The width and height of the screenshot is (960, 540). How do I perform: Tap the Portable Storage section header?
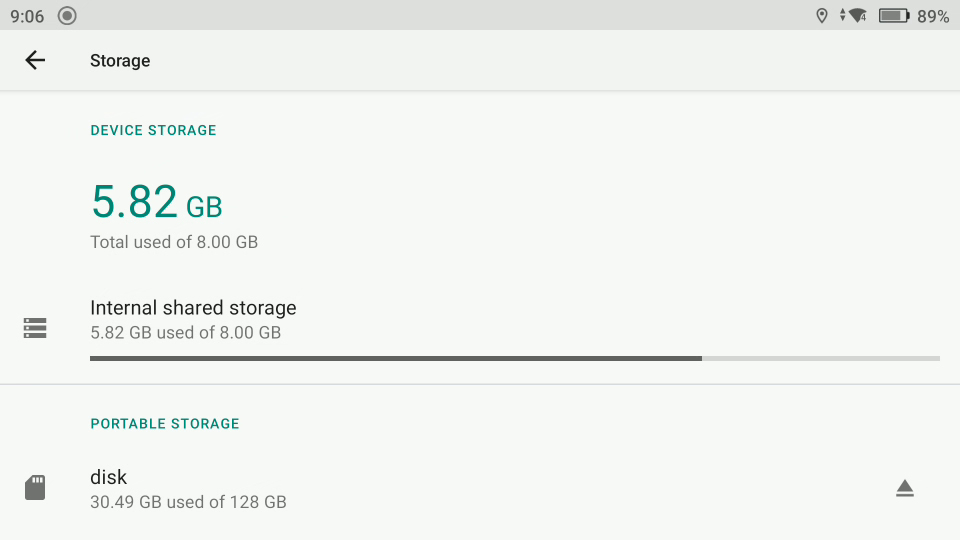(x=165, y=423)
